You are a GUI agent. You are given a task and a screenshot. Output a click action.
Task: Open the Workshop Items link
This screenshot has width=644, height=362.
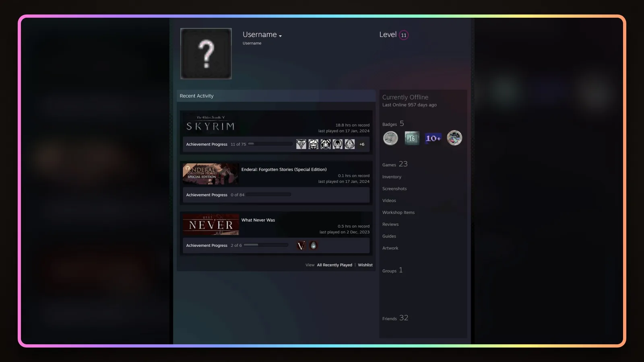(x=398, y=212)
